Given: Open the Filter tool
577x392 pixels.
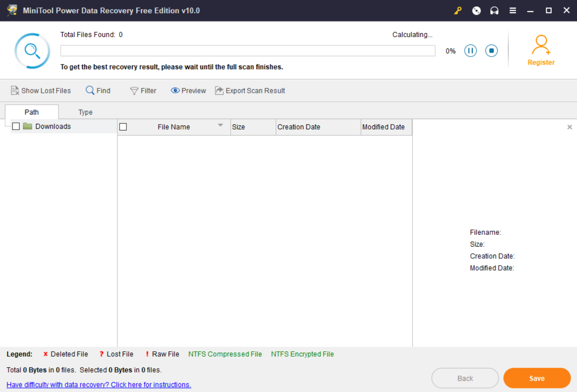Looking at the screenshot, I should point(143,91).
